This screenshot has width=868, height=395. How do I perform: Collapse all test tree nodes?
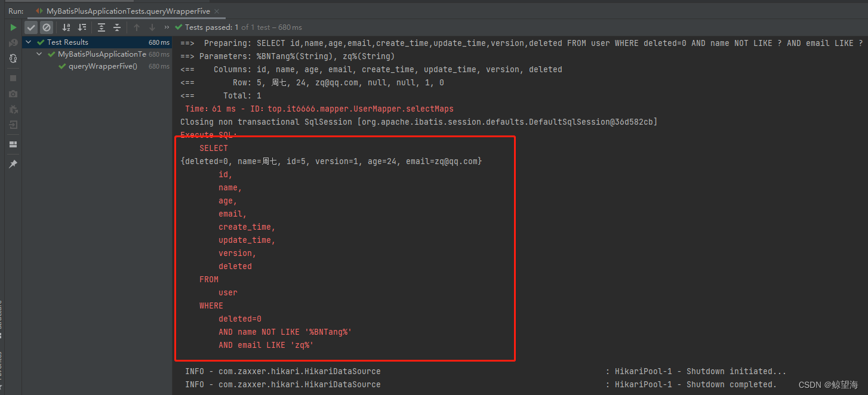click(x=117, y=27)
